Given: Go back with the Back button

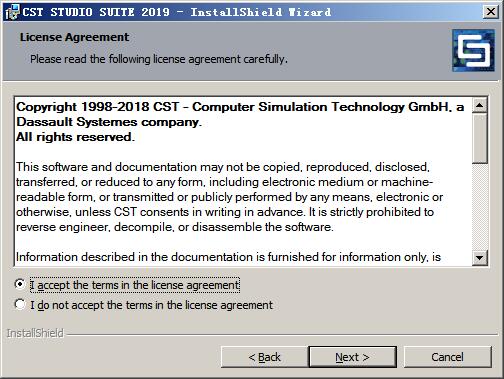Looking at the screenshot, I should point(264,357).
